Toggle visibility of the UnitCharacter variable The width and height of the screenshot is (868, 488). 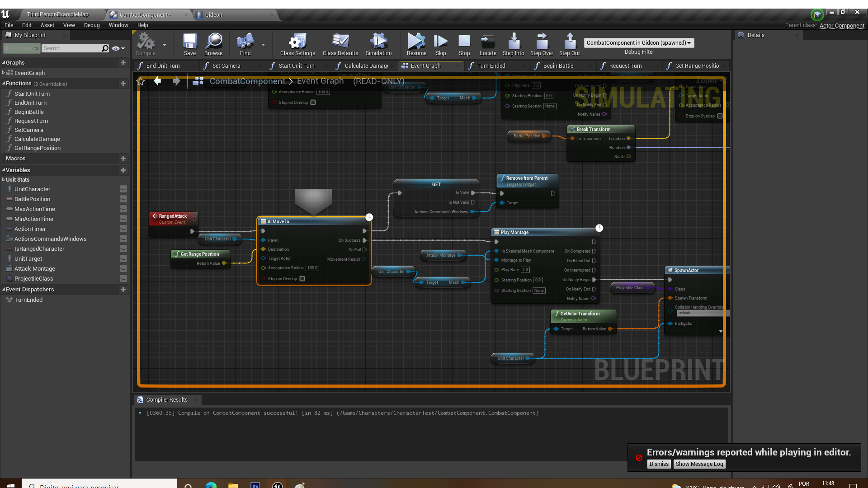[x=123, y=189]
